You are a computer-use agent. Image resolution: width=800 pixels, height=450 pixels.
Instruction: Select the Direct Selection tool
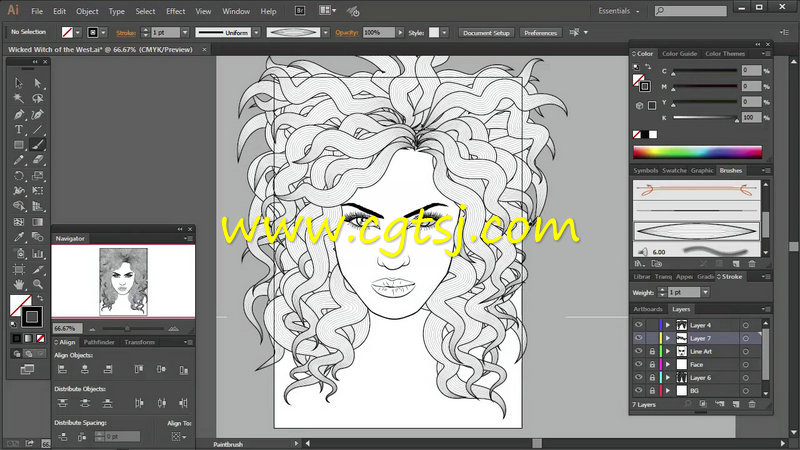click(37, 83)
